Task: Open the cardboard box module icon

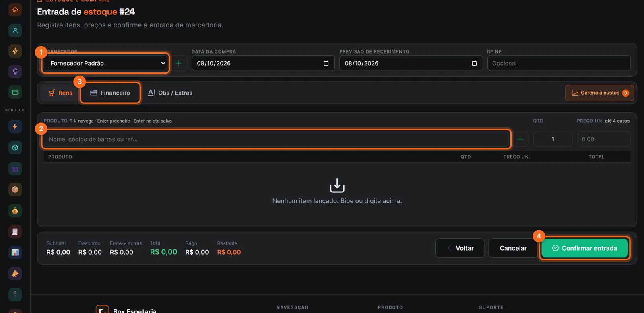Action: pos(15,189)
